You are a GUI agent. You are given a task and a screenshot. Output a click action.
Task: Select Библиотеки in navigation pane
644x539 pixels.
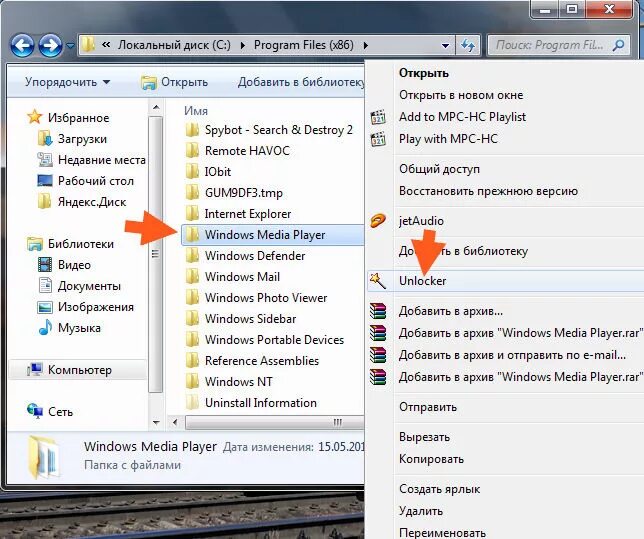coord(70,244)
